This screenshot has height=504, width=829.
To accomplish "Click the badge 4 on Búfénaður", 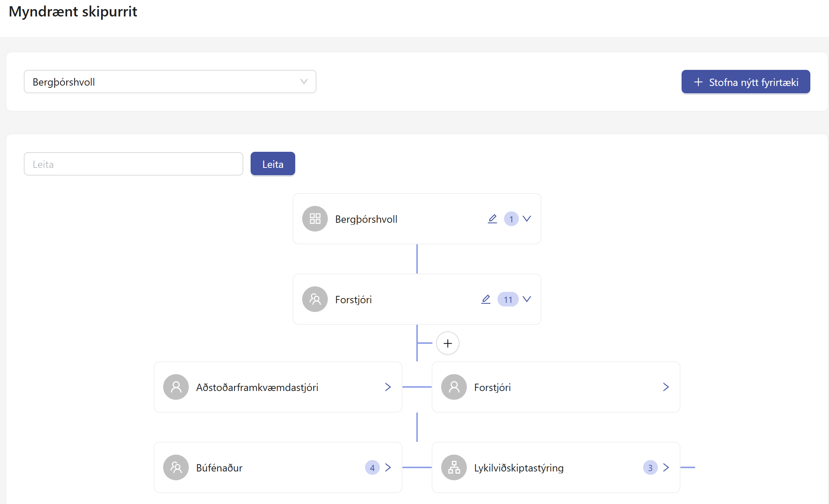I will point(372,467).
